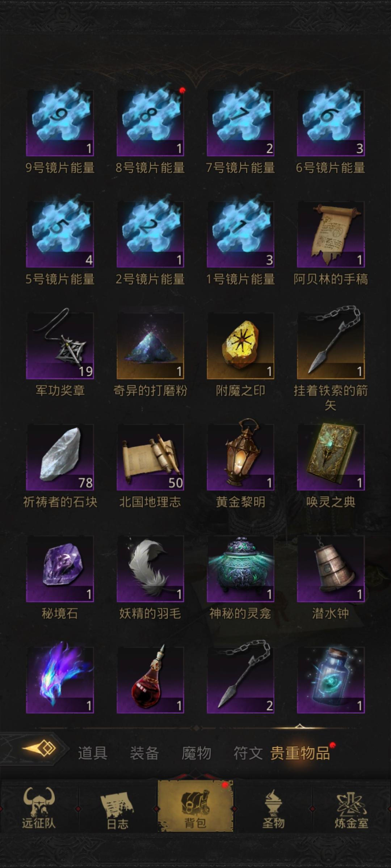This screenshot has width=391, height=868.
Task: Switch to the 装备 tab
Action: [x=144, y=753]
